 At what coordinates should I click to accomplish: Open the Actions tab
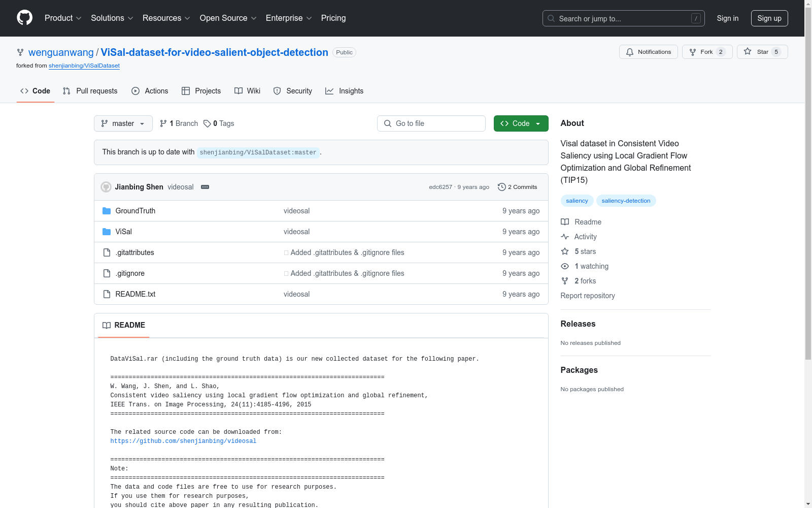pyautogui.click(x=150, y=91)
